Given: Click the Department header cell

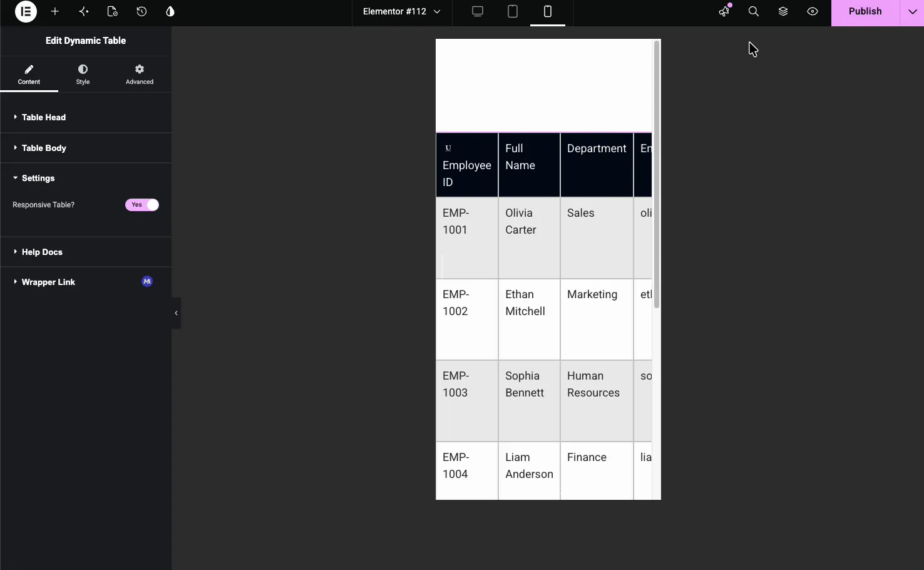Looking at the screenshot, I should pos(597,165).
